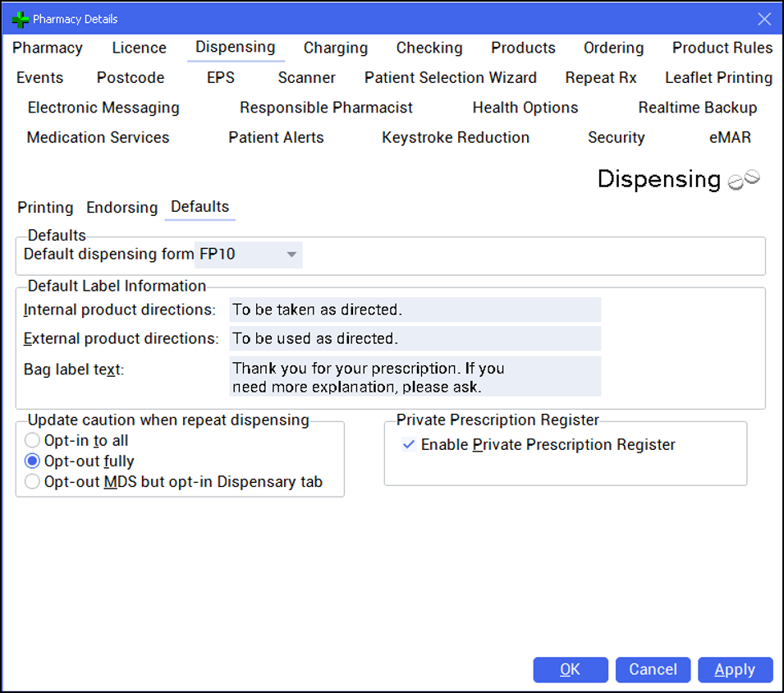Select the eMAR tab

pos(730,137)
